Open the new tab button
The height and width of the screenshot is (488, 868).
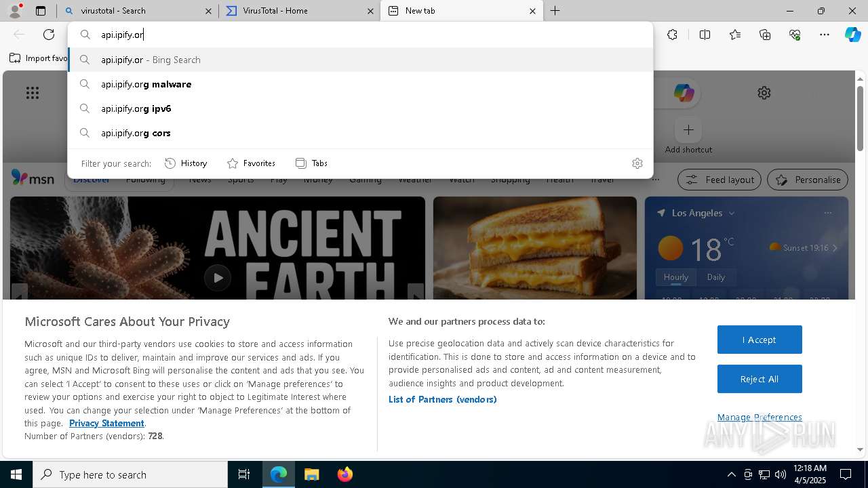[555, 11]
